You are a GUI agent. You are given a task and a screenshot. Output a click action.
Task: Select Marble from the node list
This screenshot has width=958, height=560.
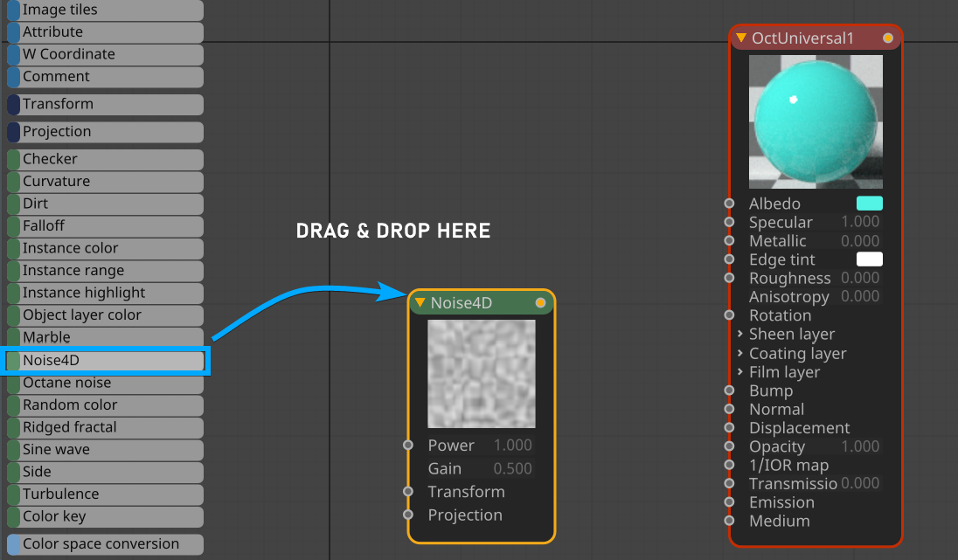105,337
